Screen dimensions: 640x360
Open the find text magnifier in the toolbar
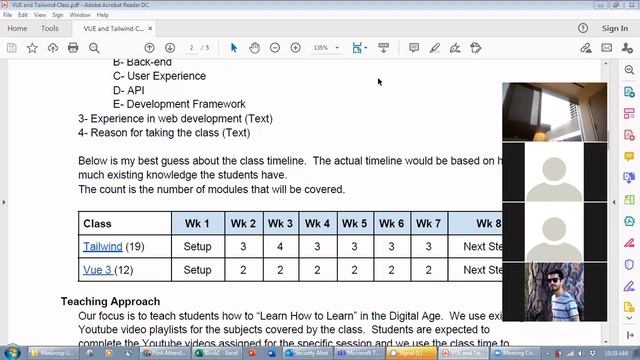(x=94, y=48)
